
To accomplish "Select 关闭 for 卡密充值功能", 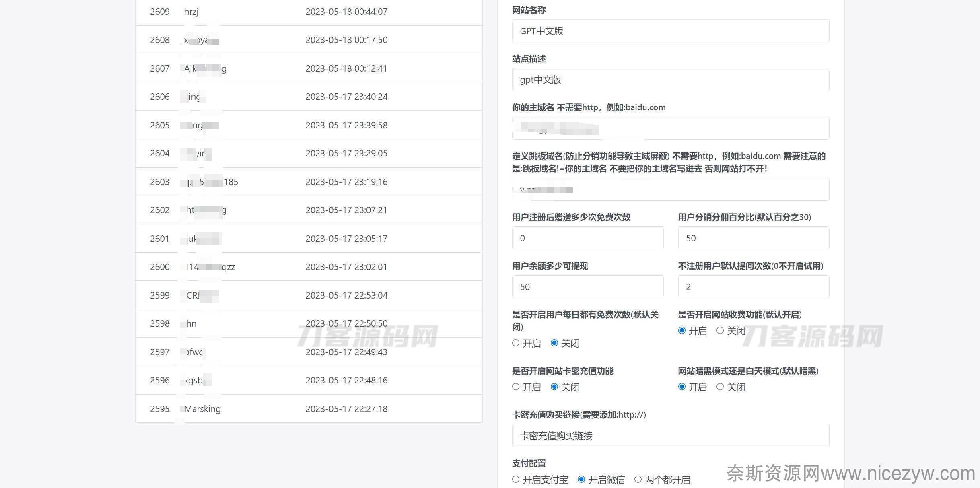I will [x=554, y=387].
